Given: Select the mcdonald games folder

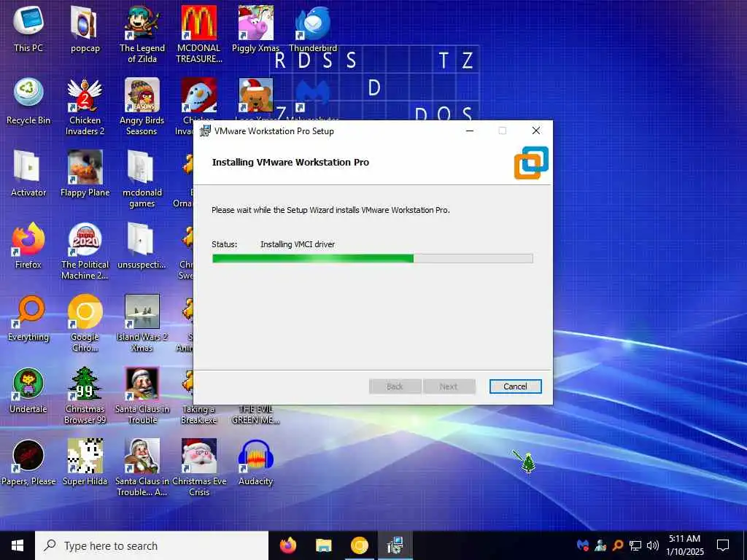Looking at the screenshot, I should tap(142, 179).
